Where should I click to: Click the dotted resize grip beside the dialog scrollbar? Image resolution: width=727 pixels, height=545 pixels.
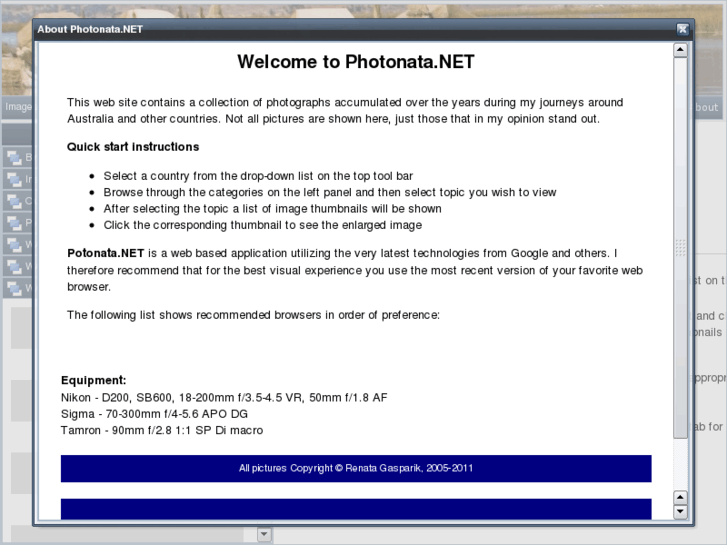(x=681, y=247)
